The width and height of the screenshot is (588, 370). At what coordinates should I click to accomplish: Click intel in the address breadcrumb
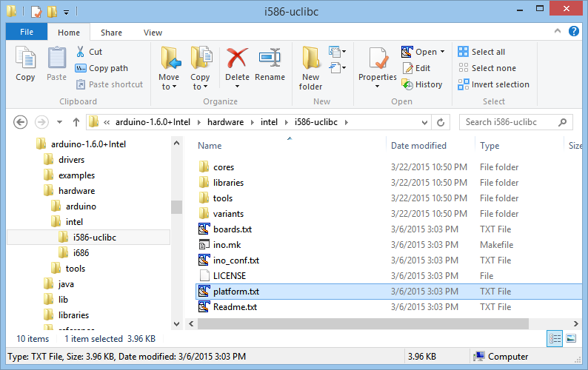(269, 122)
